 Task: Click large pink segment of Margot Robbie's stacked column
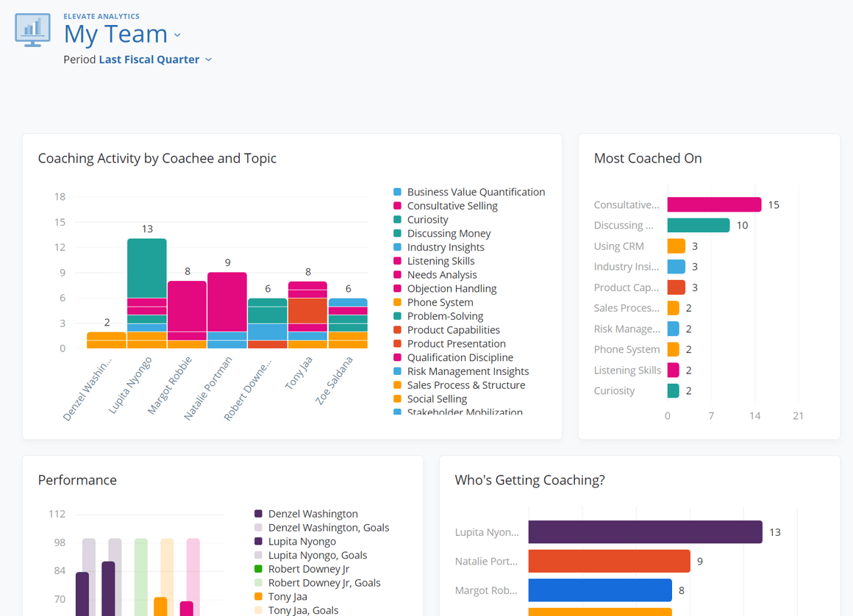point(187,306)
